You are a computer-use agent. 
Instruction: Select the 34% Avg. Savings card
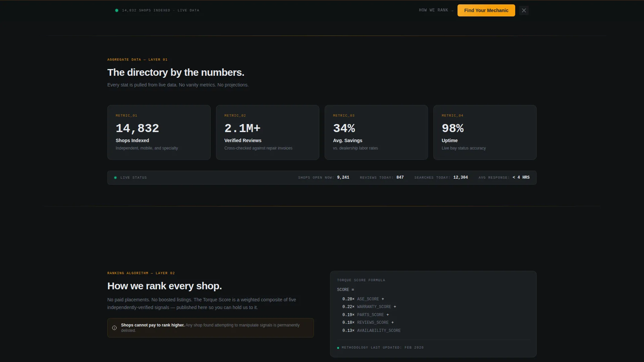coord(376,132)
